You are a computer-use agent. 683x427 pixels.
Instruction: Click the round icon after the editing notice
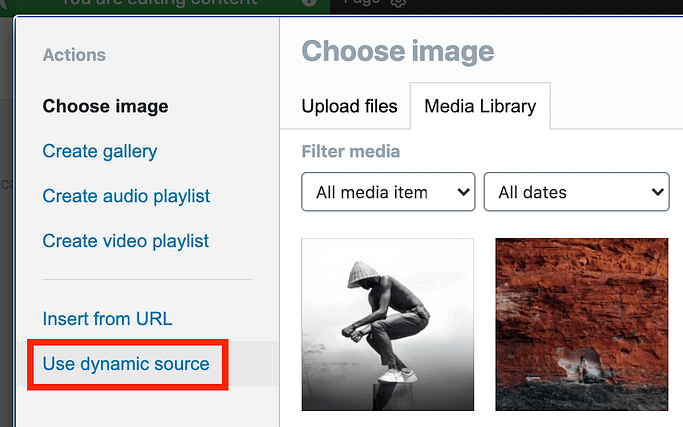tap(310, 3)
